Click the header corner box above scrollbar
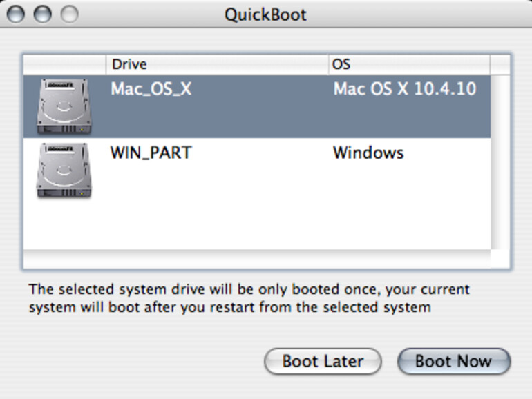Viewport: 532px width, 399px height. click(500, 64)
